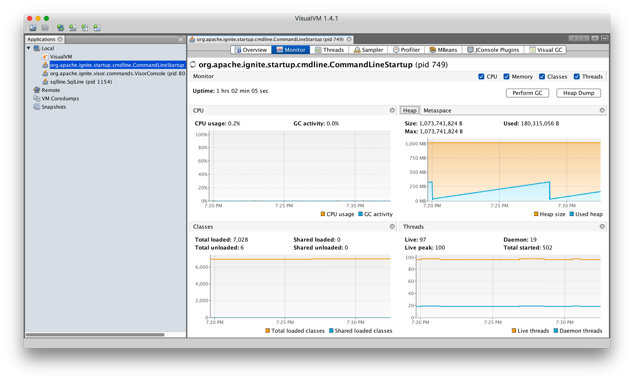
Task: Click the info icon on the Overview tab
Action: pos(238,50)
